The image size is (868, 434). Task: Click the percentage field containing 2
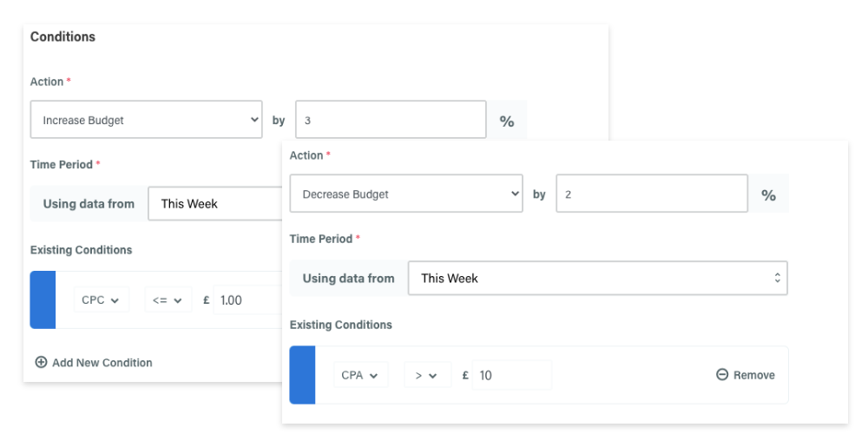click(652, 194)
